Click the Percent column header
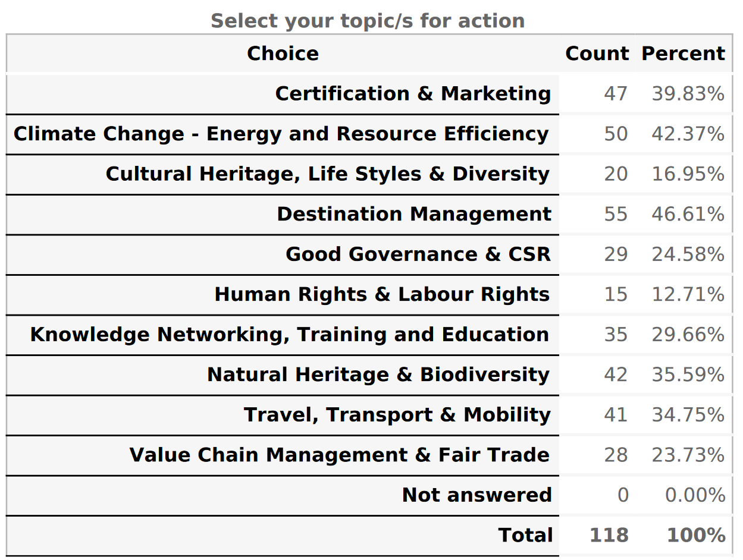This screenshot has height=560, width=743. point(683,54)
